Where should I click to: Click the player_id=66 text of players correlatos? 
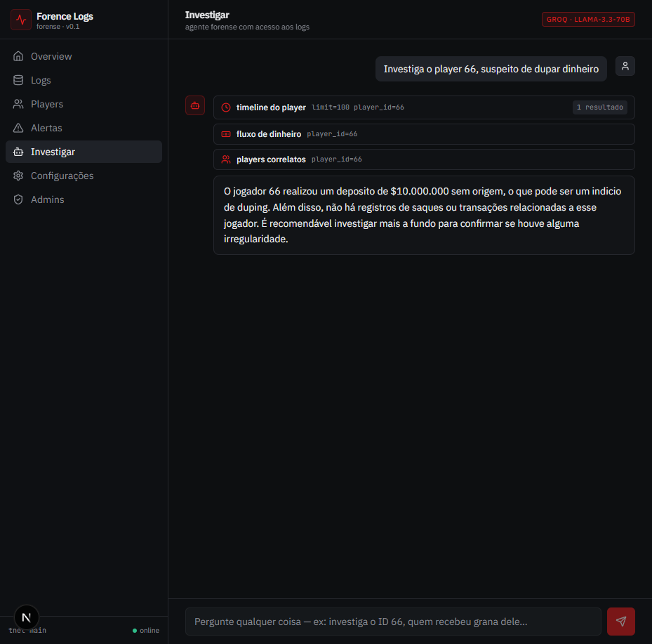[336, 159]
